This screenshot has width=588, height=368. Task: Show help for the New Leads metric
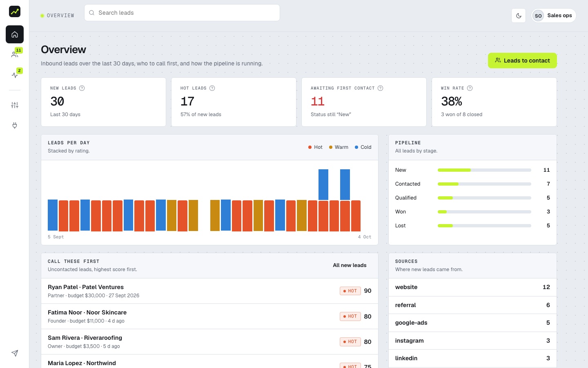[x=82, y=88]
